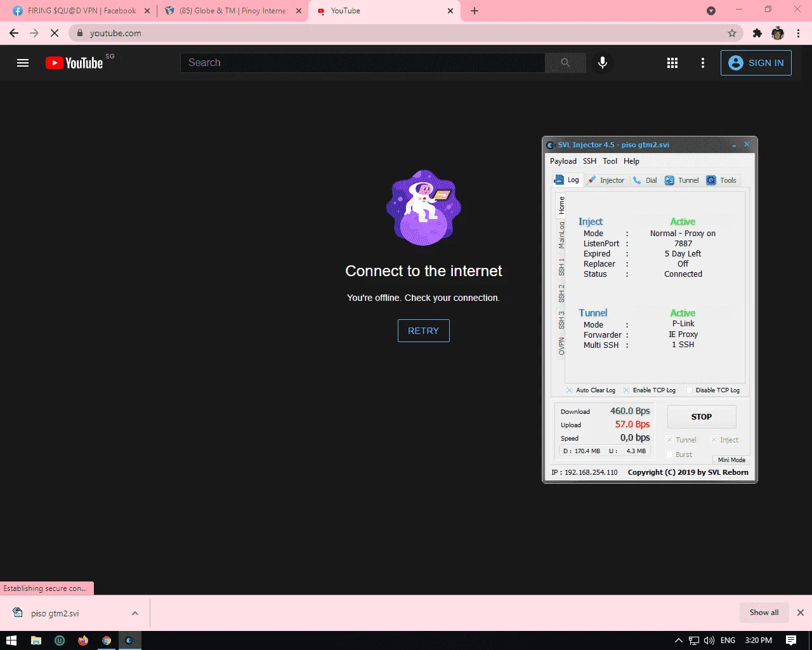Open the YouTube apps grid
The image size is (812, 650).
click(x=672, y=63)
